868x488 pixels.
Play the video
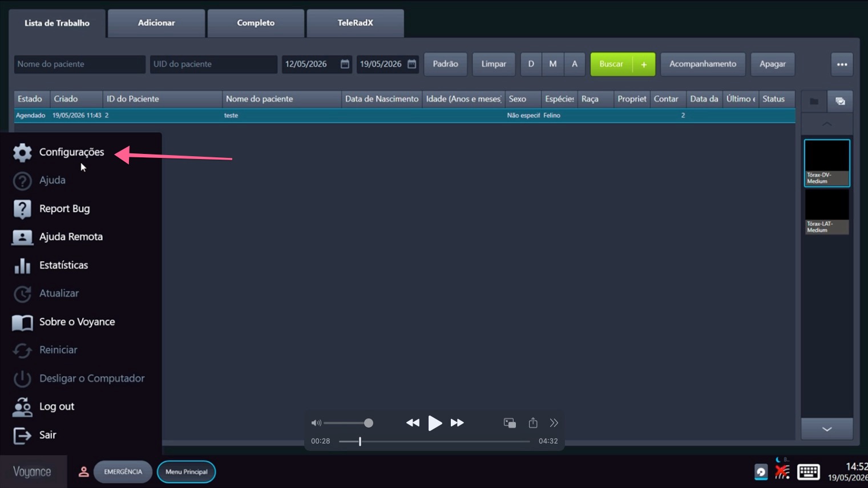coord(435,423)
